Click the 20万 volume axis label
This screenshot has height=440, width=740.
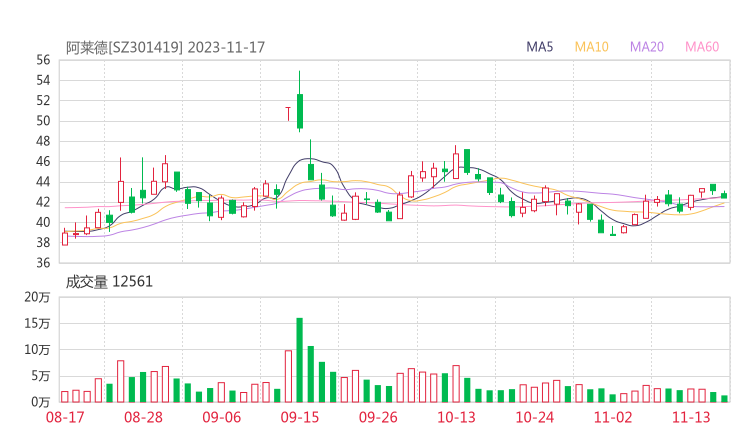(x=36, y=298)
